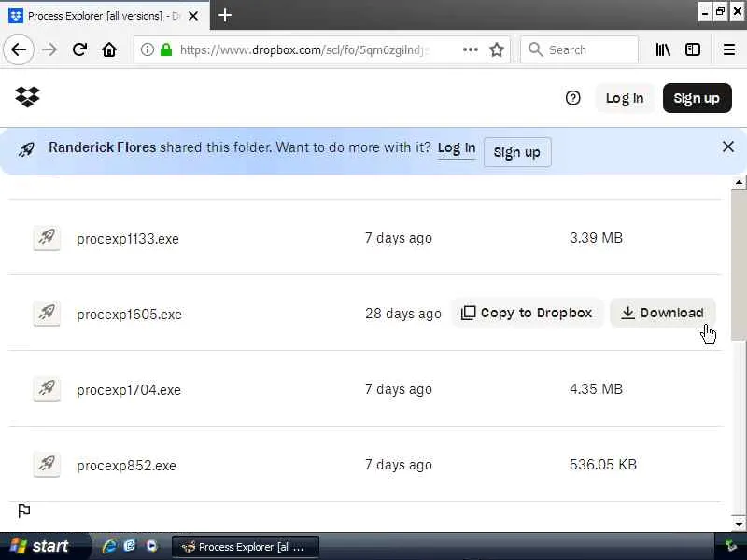Click the third quick launch icon
This screenshot has height=560, width=747.
click(151, 546)
